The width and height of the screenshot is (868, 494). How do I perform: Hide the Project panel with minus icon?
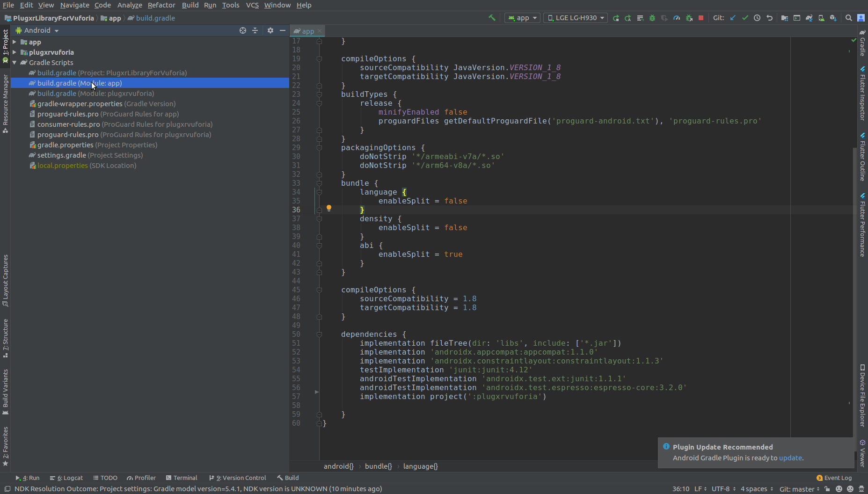click(x=283, y=30)
